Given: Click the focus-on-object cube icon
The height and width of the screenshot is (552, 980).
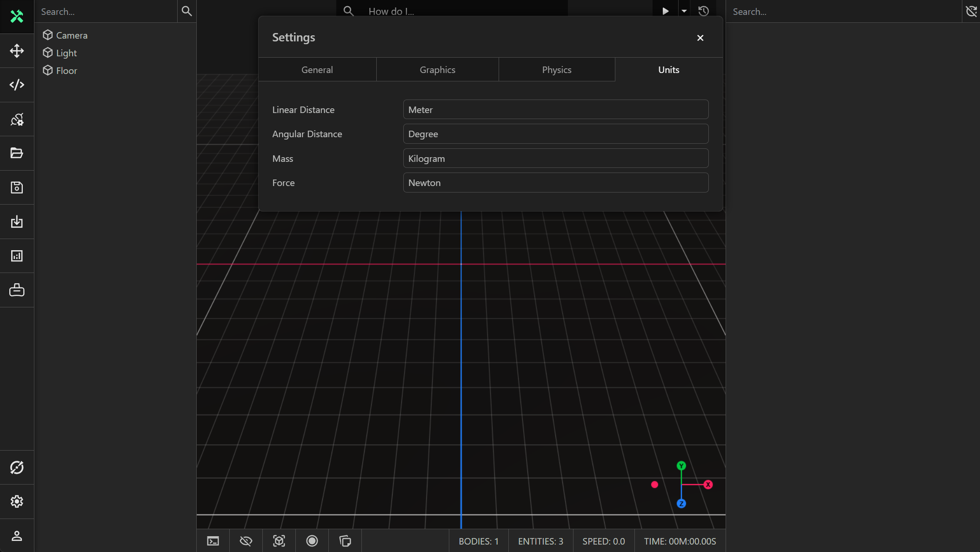Looking at the screenshot, I should [x=279, y=541].
